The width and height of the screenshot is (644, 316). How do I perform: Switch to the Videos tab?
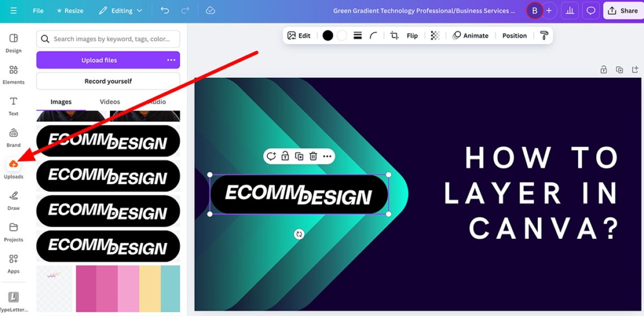click(109, 102)
